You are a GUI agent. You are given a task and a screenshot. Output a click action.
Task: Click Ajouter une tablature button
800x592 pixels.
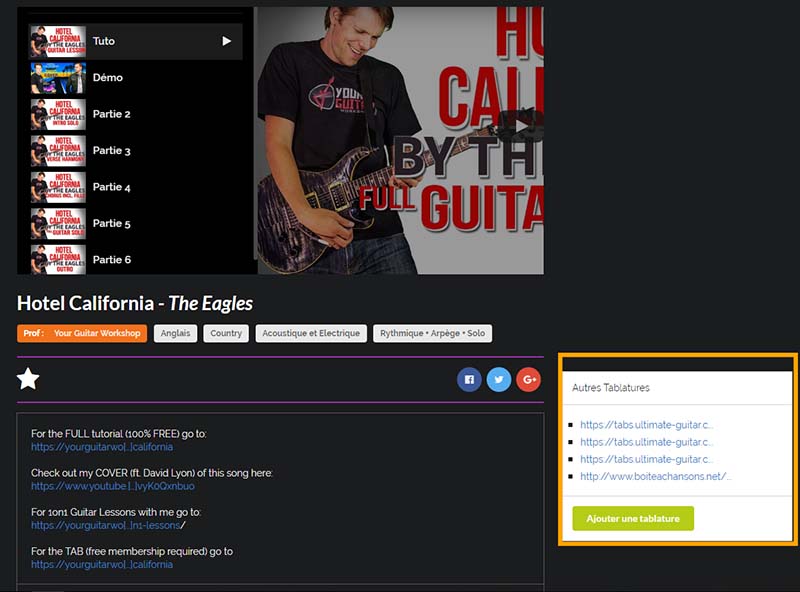tap(633, 519)
